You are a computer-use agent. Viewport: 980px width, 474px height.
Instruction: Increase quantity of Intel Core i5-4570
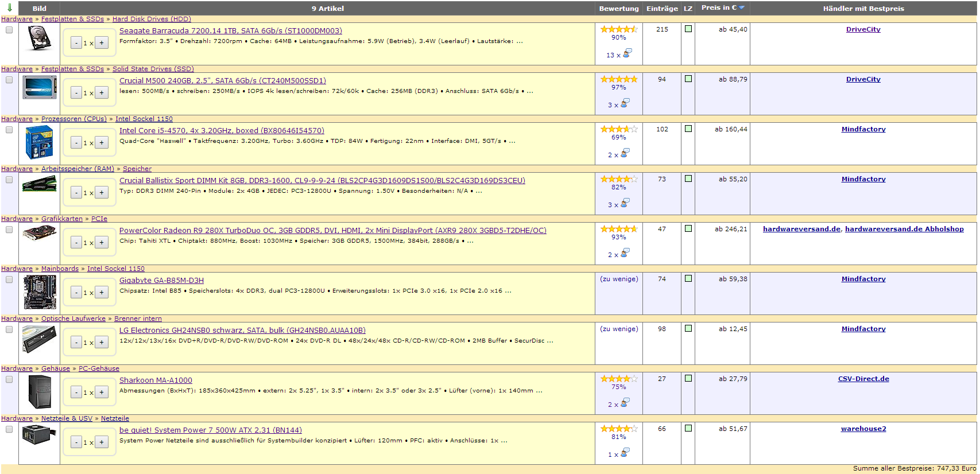point(102,142)
